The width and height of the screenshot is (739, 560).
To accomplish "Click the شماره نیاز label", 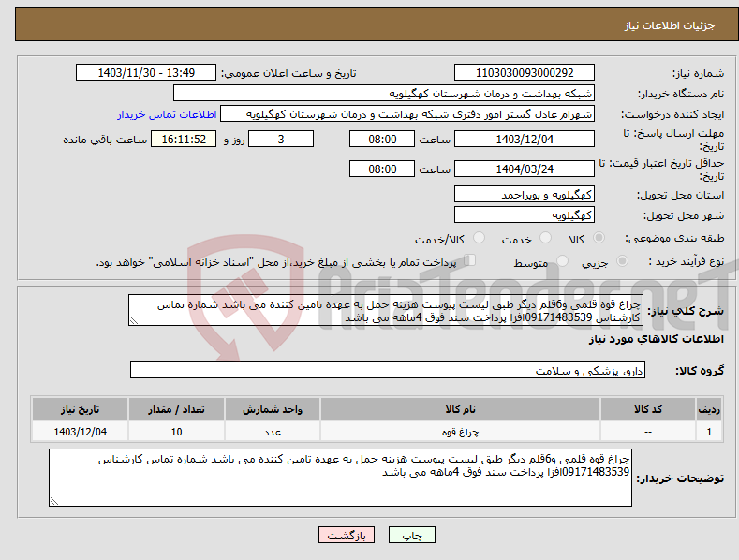I will pos(698,73).
